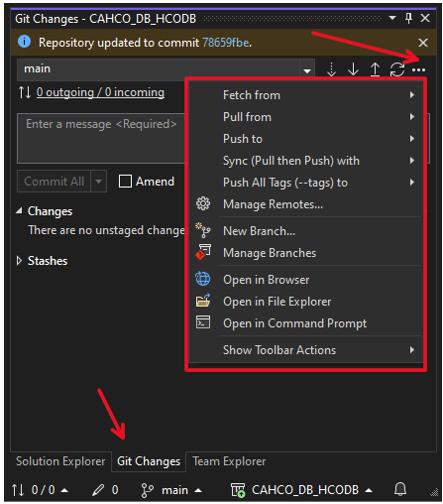Switch to the Solution Explorer tab
The height and width of the screenshot is (504, 443).
point(60,461)
